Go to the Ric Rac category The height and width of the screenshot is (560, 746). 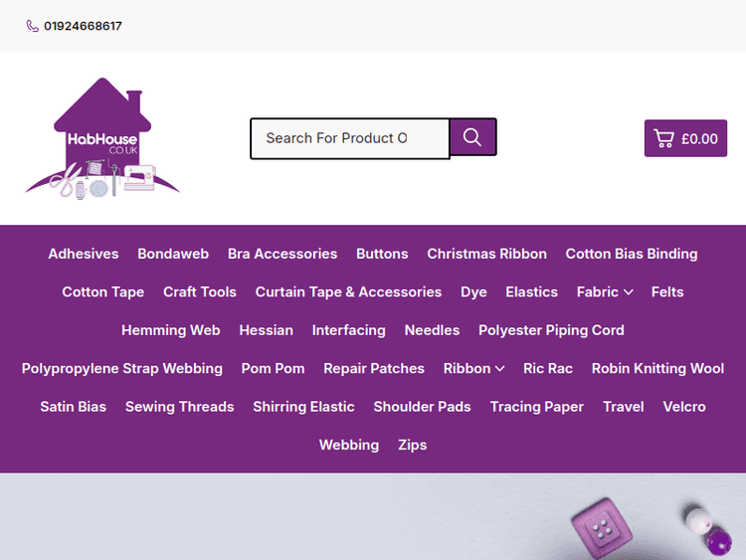[548, 368]
